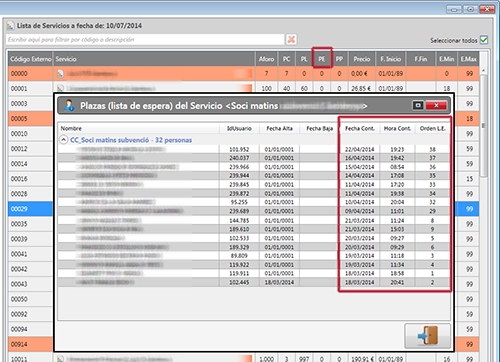The image size is (500, 362).
Task: Select waiting list user 95.255
Action: coord(254,202)
